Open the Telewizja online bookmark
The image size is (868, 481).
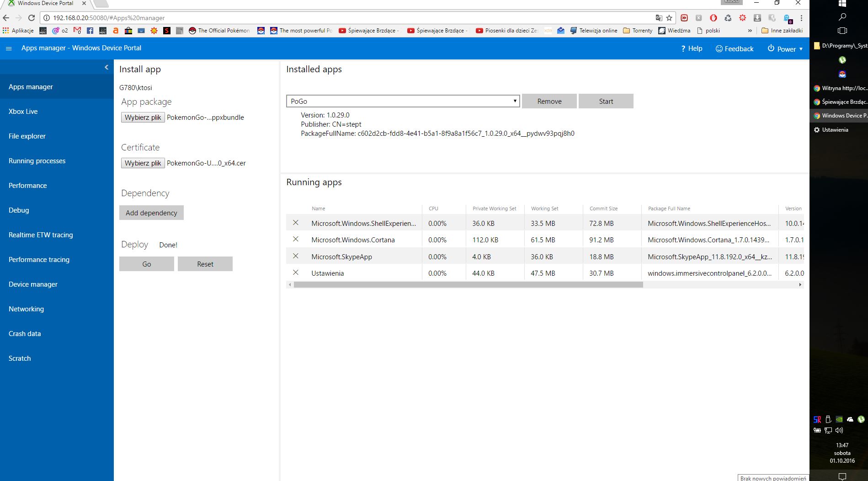(x=594, y=31)
